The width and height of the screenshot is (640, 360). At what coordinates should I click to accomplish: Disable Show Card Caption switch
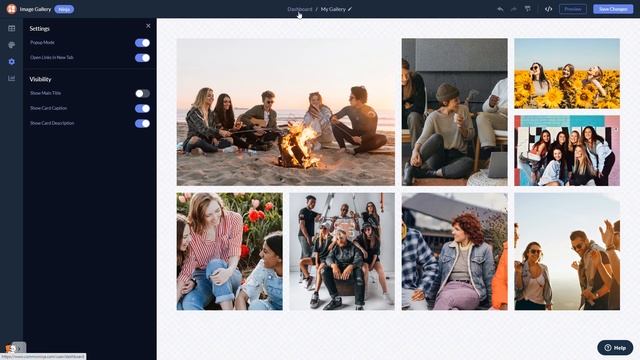coord(142,109)
